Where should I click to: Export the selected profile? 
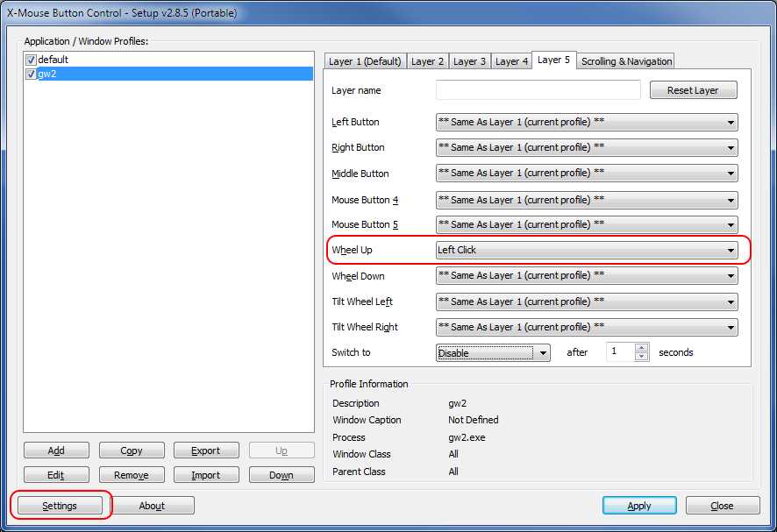tap(205, 450)
